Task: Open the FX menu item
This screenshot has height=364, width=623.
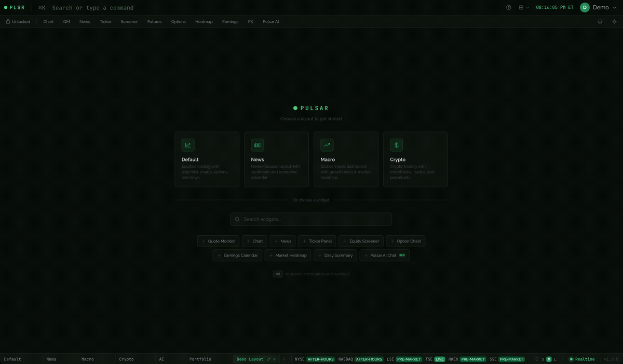Action: (251, 22)
